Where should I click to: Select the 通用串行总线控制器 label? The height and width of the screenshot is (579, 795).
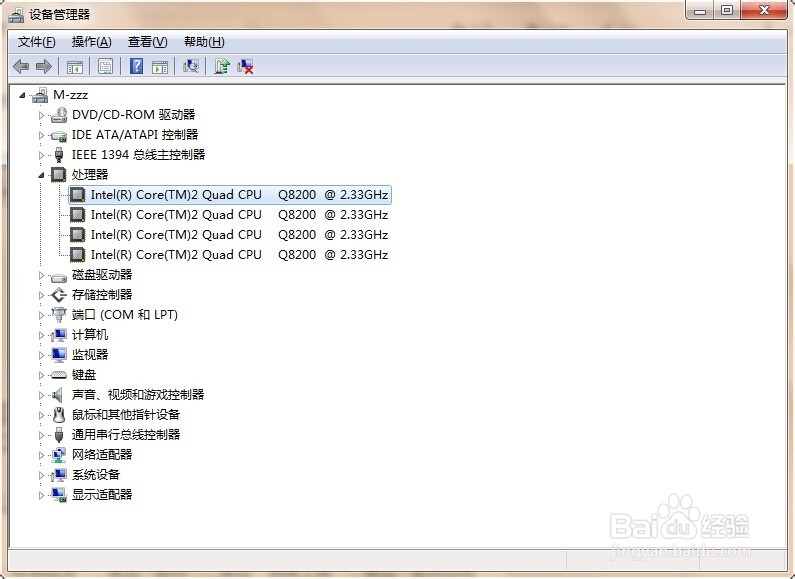(x=126, y=435)
